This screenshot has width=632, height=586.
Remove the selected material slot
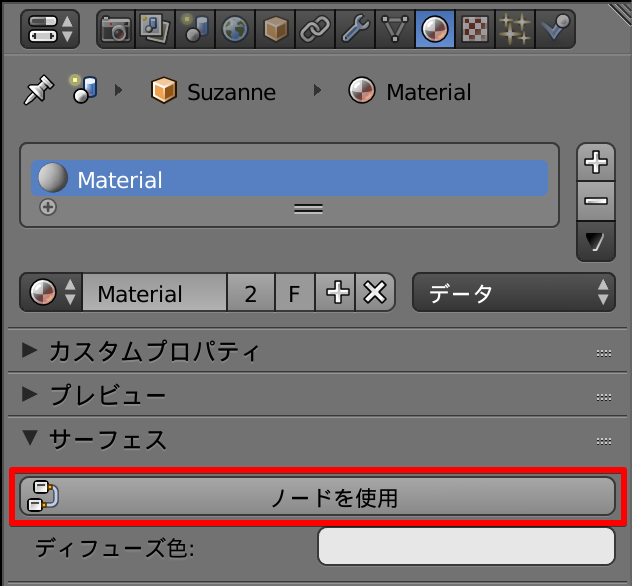coord(596,201)
